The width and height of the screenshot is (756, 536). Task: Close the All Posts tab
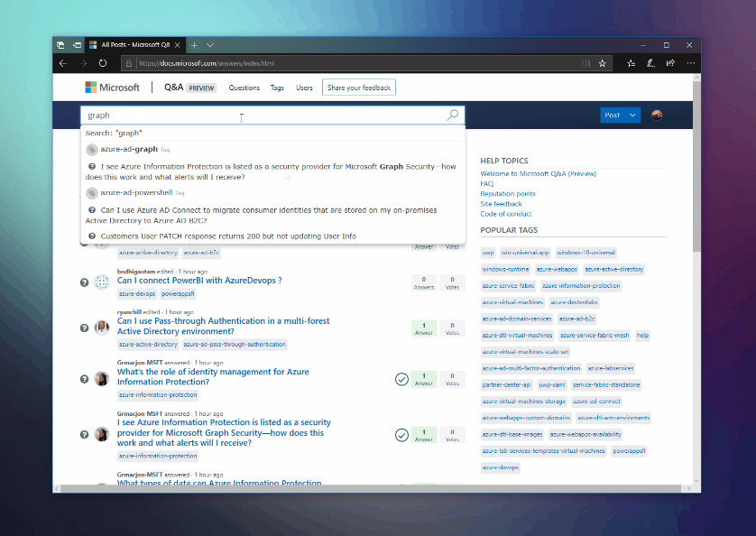(x=178, y=45)
